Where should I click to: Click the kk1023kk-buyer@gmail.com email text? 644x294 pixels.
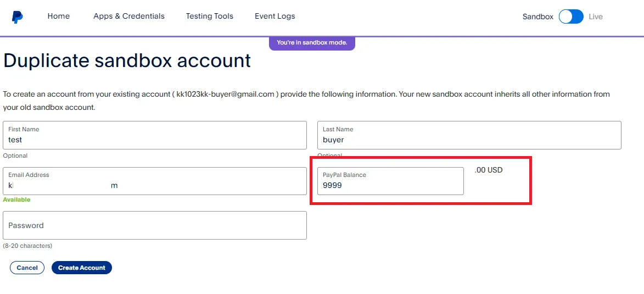coord(225,95)
